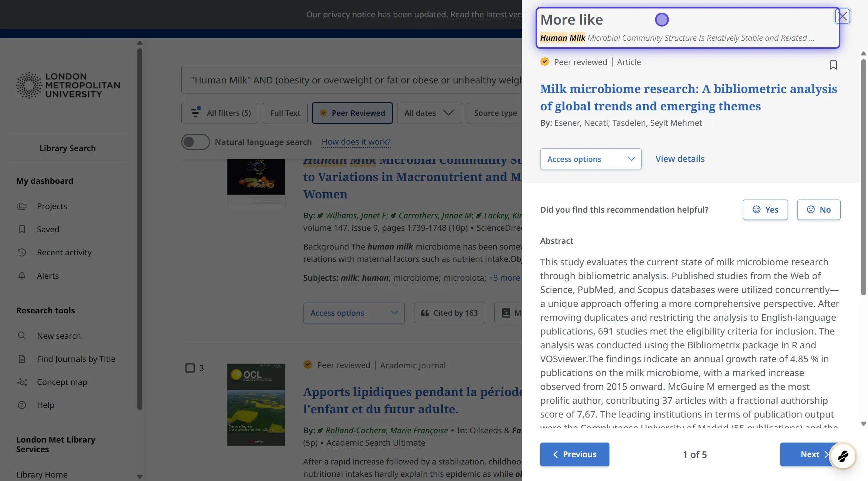
Task: Mark recommendation unhelpful with No
Action: click(818, 210)
